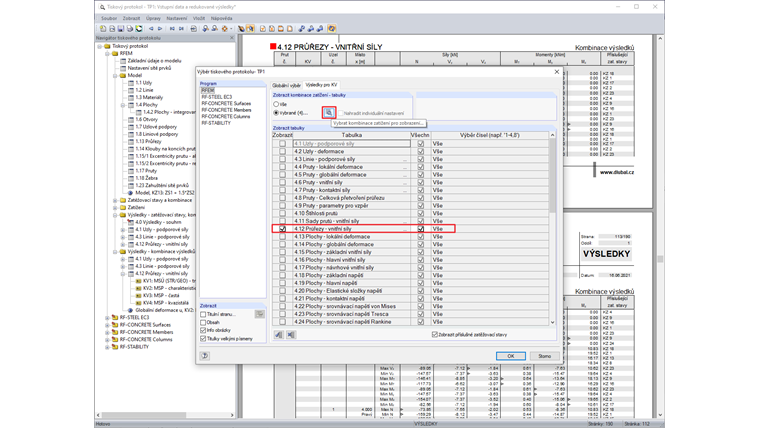
Task: Click the highlighted rightmost toolbar icon
Action: click(332, 29)
